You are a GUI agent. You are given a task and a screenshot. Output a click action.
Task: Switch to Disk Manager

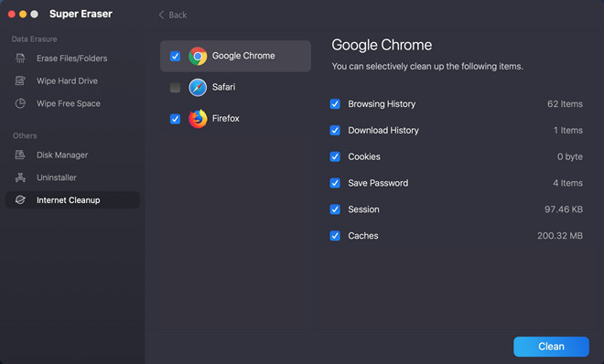(72, 155)
